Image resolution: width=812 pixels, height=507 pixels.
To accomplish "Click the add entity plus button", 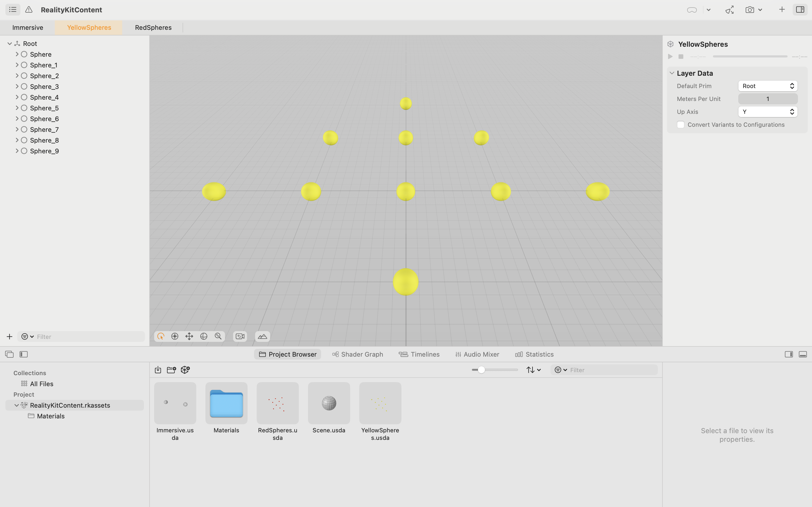I will coord(9,336).
